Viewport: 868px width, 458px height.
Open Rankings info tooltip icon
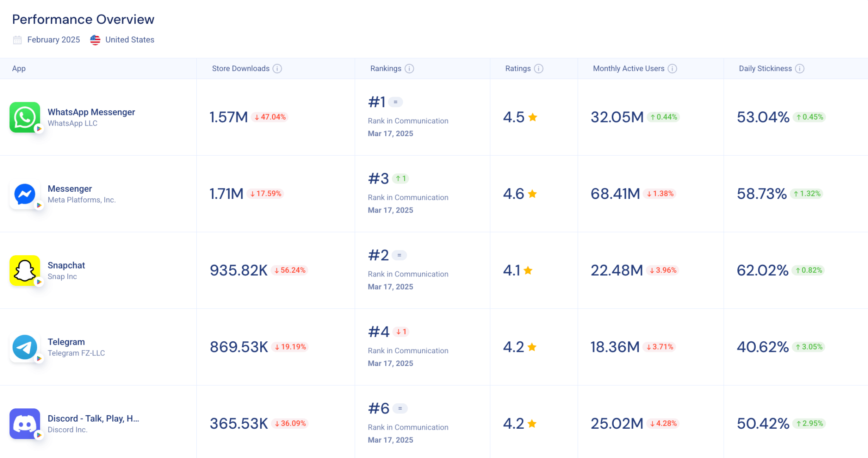click(x=409, y=69)
